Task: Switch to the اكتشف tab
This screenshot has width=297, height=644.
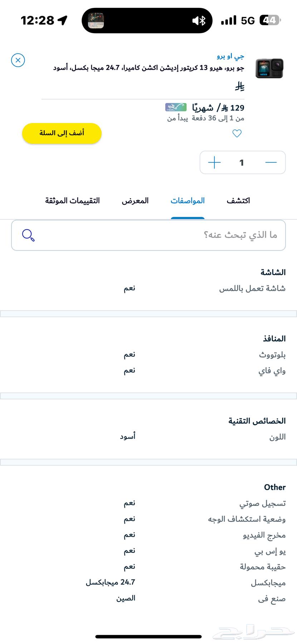Action: pos(238,200)
